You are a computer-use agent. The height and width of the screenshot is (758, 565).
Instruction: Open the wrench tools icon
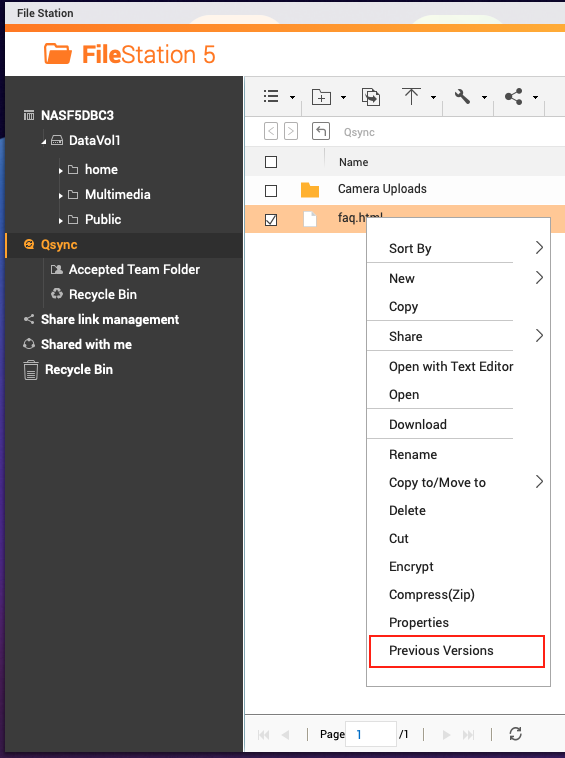462,96
